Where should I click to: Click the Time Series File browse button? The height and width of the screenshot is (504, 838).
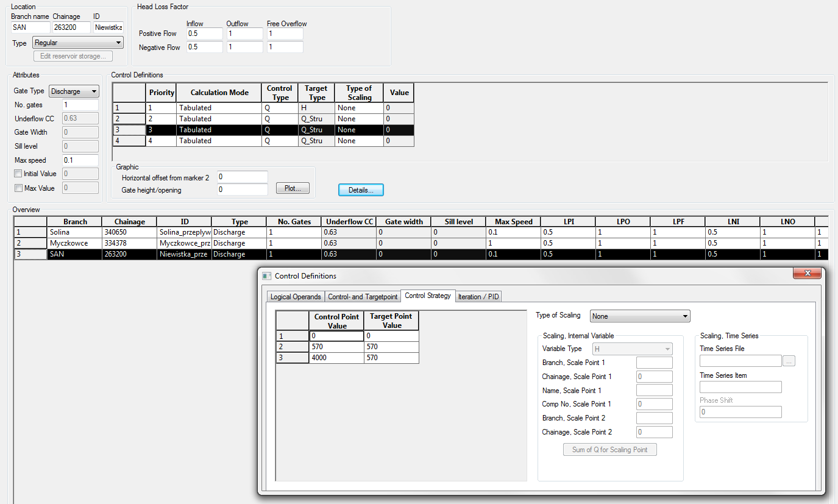(789, 361)
